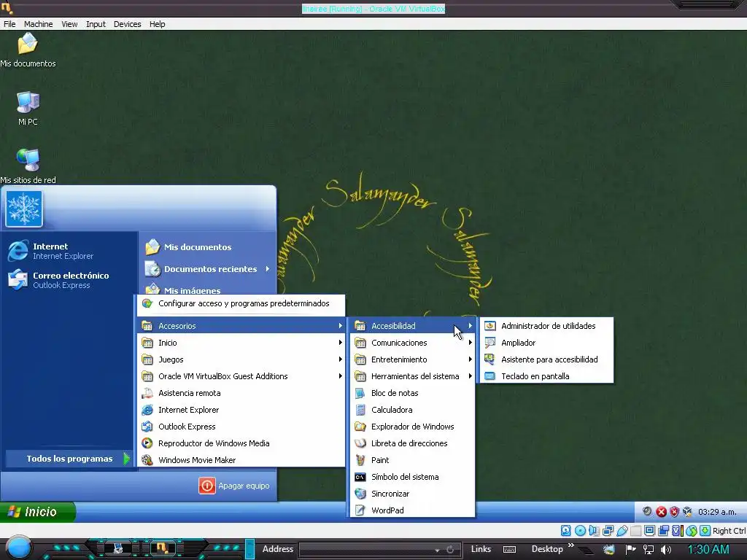Open Administrador de utilidades
Screen dimensions: 747x560
point(547,326)
